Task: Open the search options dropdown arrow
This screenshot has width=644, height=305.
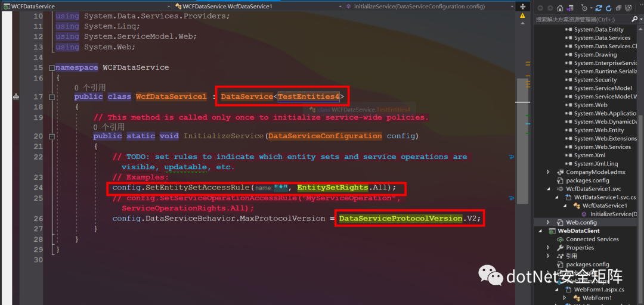Action: (641, 20)
